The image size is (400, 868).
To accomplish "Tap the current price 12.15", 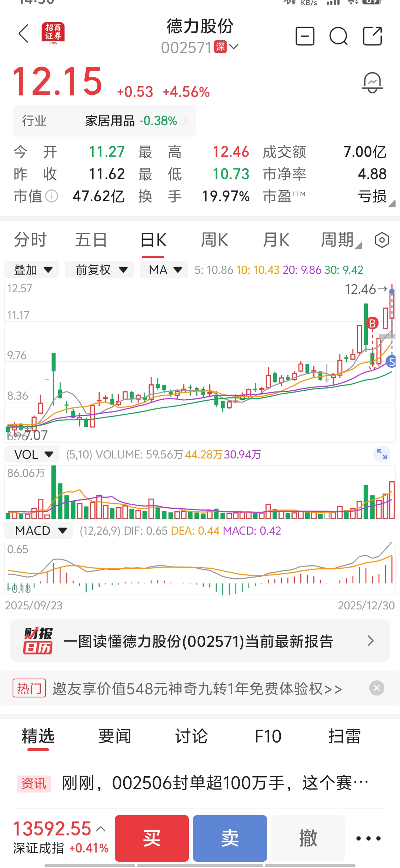I will [x=57, y=81].
